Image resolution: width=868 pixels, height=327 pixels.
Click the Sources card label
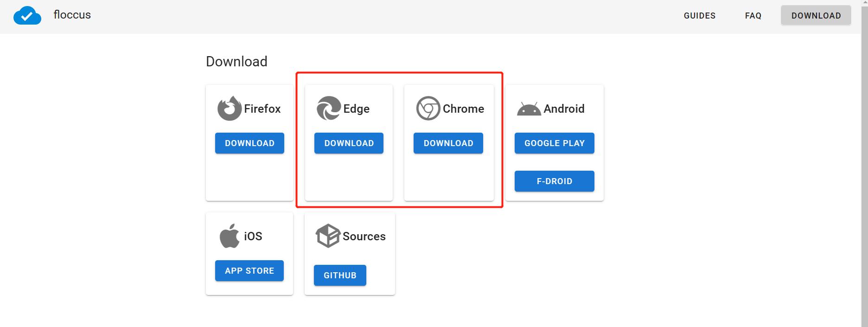[364, 236]
